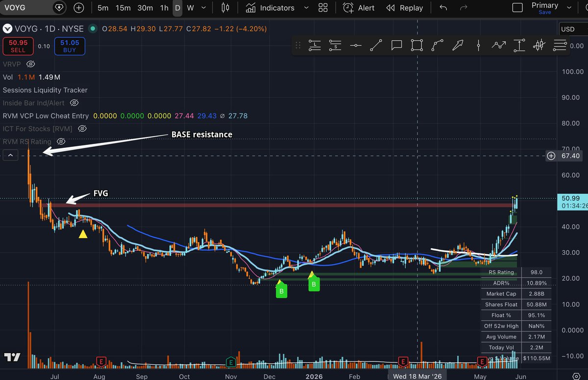
Task: Select the Horizontal Line drawing tool
Action: tap(356, 46)
